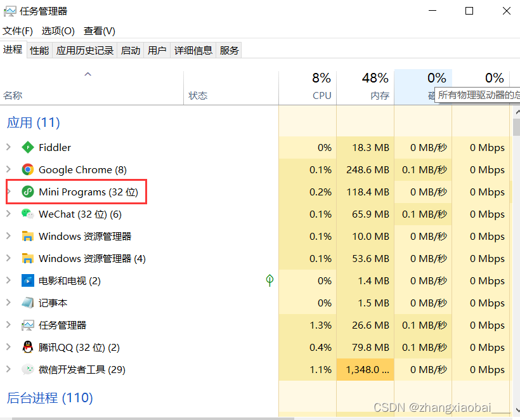520x420 pixels.
Task: Click the 118.4 MB memory cell
Action: (365, 192)
